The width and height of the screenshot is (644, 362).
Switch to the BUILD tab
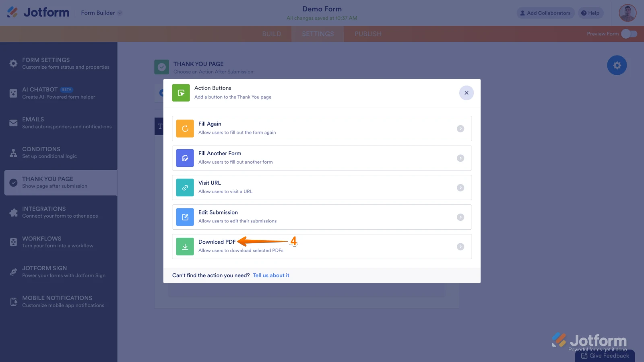tap(272, 34)
